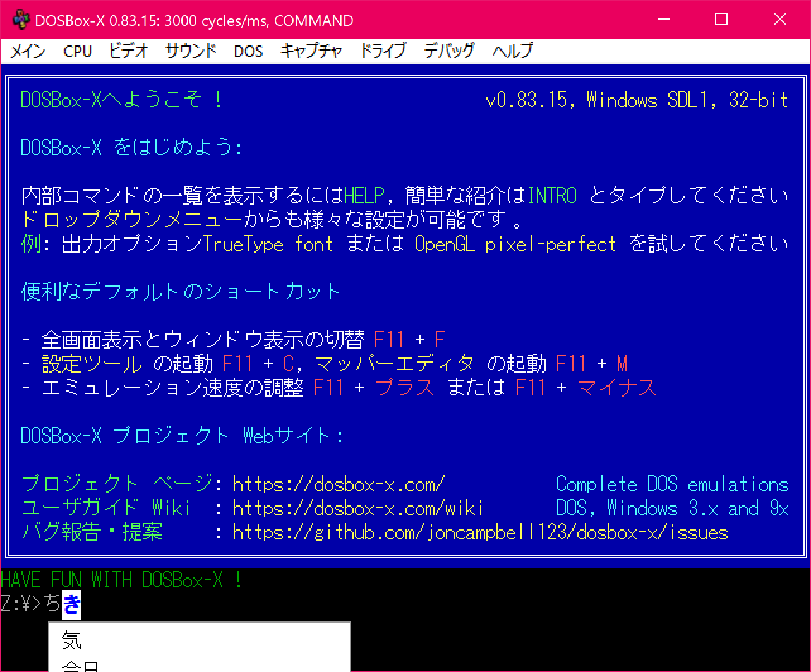Click the ち character at the prompt
Screen dimensions: 811x672
[52, 604]
